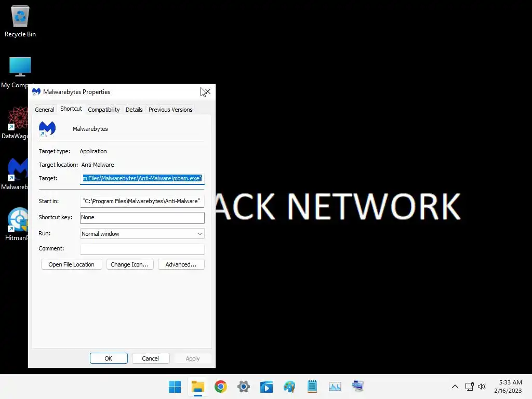Open the Paint taskbar icon
The height and width of the screenshot is (399, 532).
click(289, 387)
